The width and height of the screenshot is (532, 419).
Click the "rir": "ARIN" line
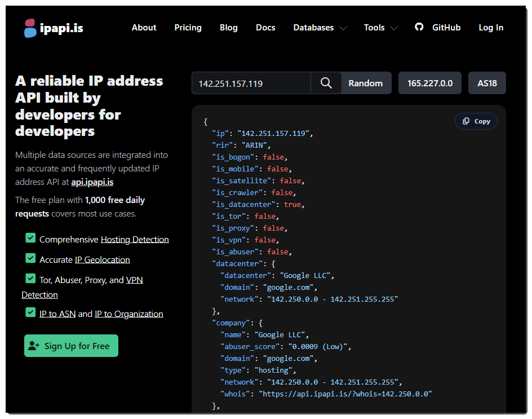pyautogui.click(x=241, y=145)
